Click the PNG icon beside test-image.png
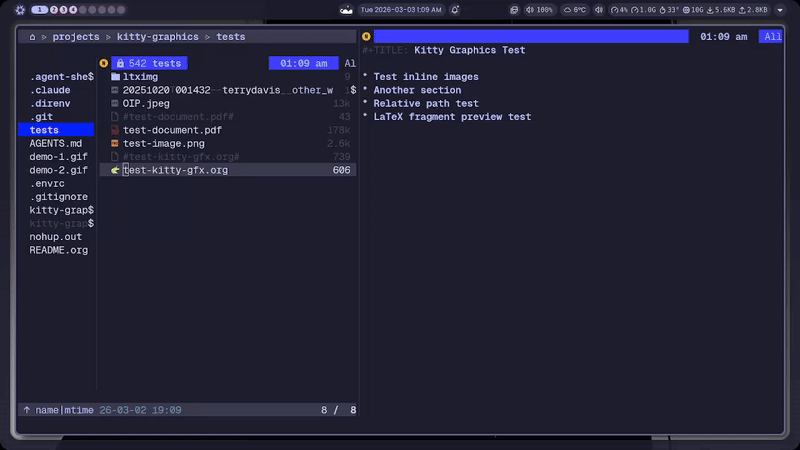The width and height of the screenshot is (800, 450). pos(115,143)
